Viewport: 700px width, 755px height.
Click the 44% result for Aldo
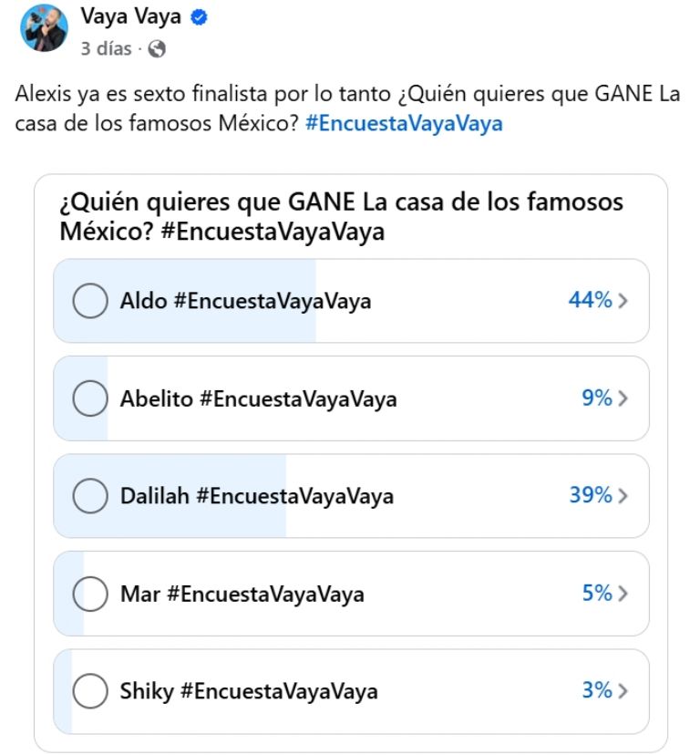click(590, 301)
